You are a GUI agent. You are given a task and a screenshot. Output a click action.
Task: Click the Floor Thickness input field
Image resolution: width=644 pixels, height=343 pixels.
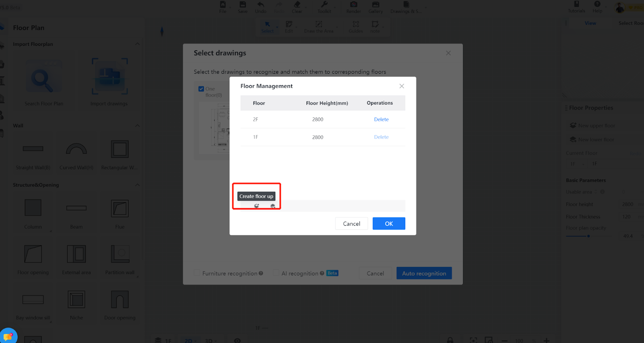(630, 217)
